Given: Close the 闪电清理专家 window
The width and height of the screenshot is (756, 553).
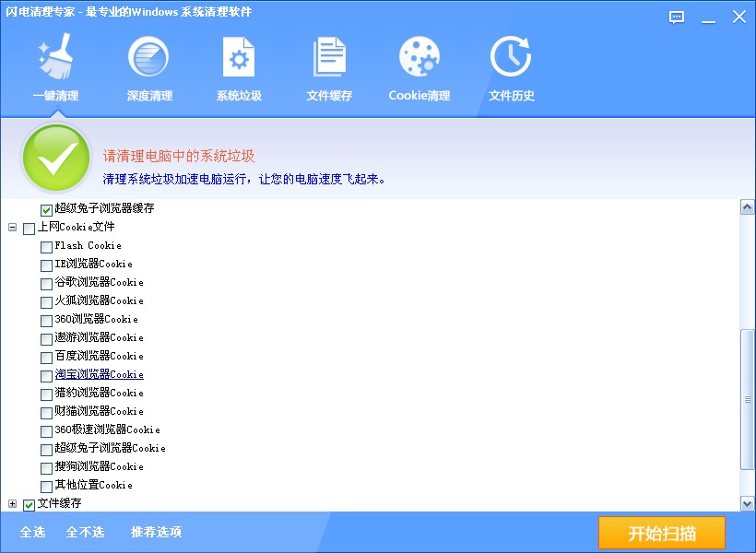Looking at the screenshot, I should click(x=739, y=17).
